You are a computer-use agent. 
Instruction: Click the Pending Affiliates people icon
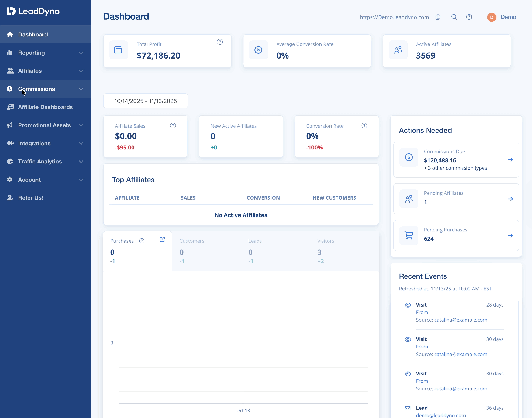409,199
